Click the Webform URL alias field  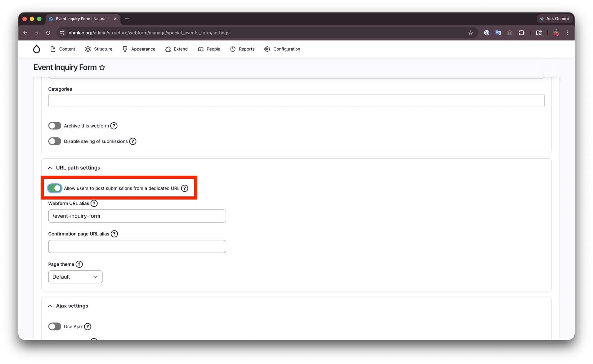[137, 216]
